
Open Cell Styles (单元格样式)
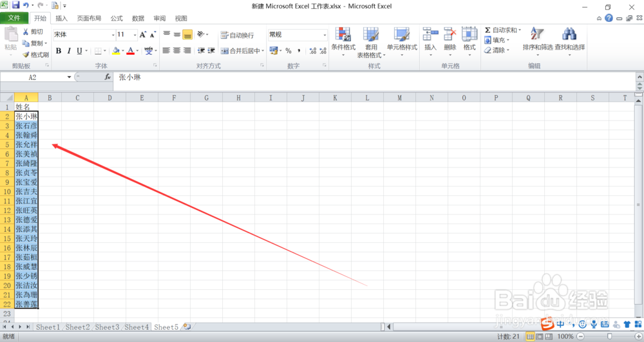click(x=402, y=41)
